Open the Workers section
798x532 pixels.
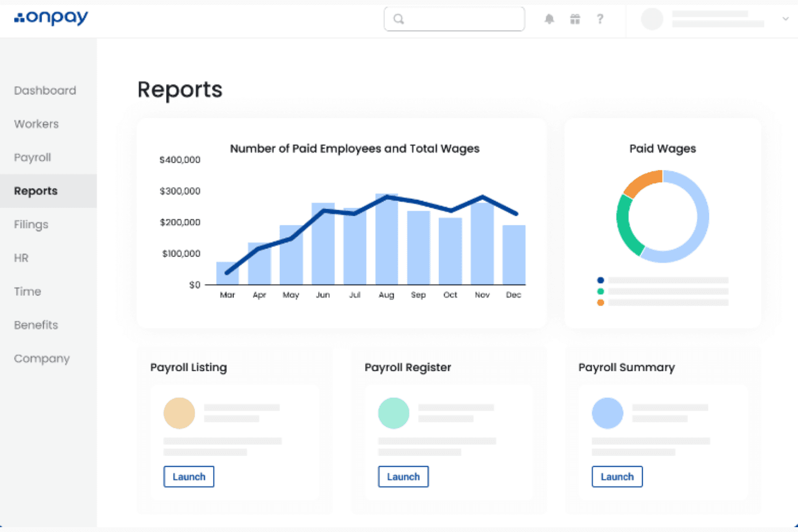[x=36, y=124]
